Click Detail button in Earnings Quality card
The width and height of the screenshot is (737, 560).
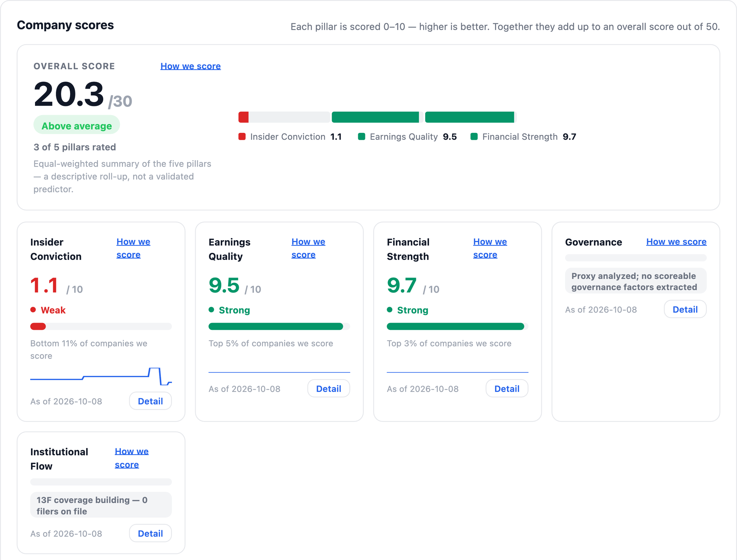[329, 388]
